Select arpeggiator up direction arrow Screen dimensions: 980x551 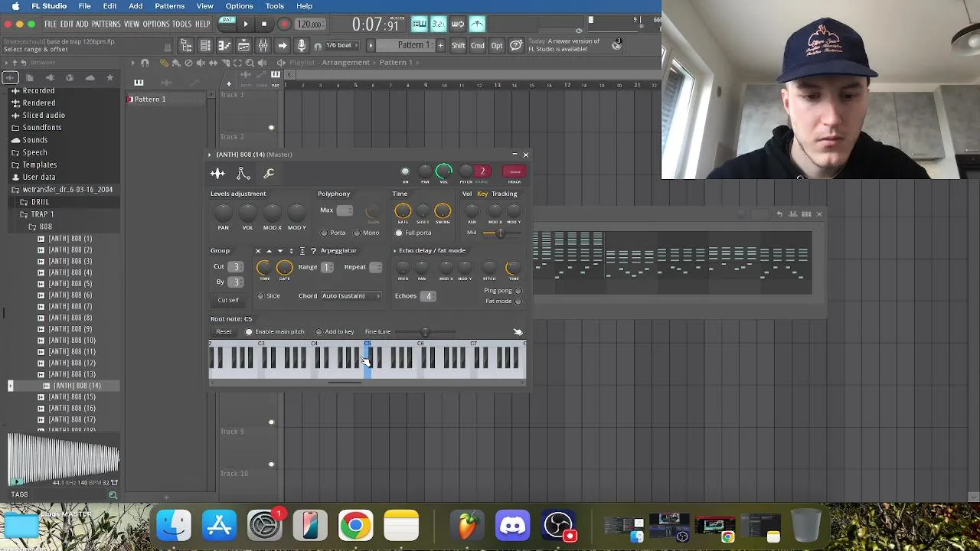click(269, 251)
